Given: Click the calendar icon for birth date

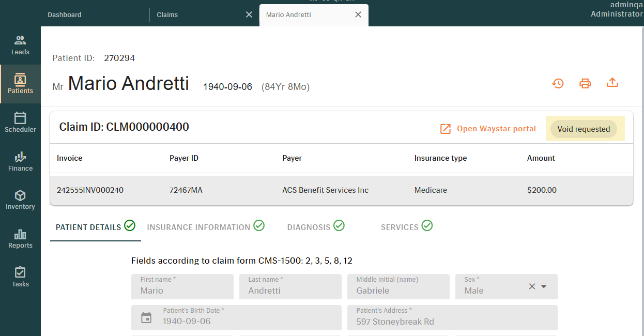Looking at the screenshot, I should click(x=147, y=318).
